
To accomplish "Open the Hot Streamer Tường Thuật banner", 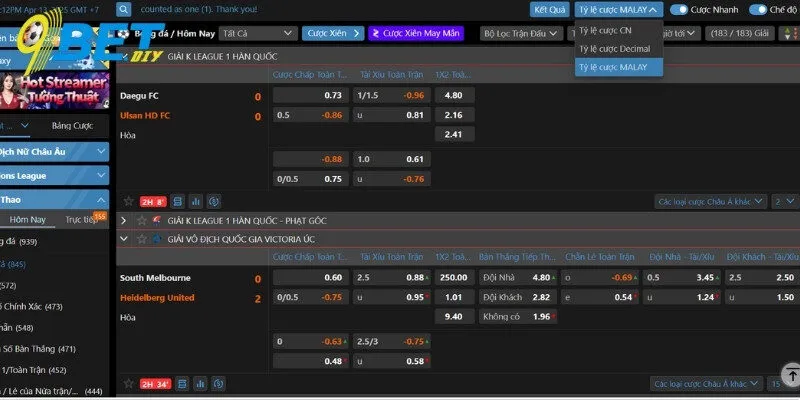I will [55, 91].
